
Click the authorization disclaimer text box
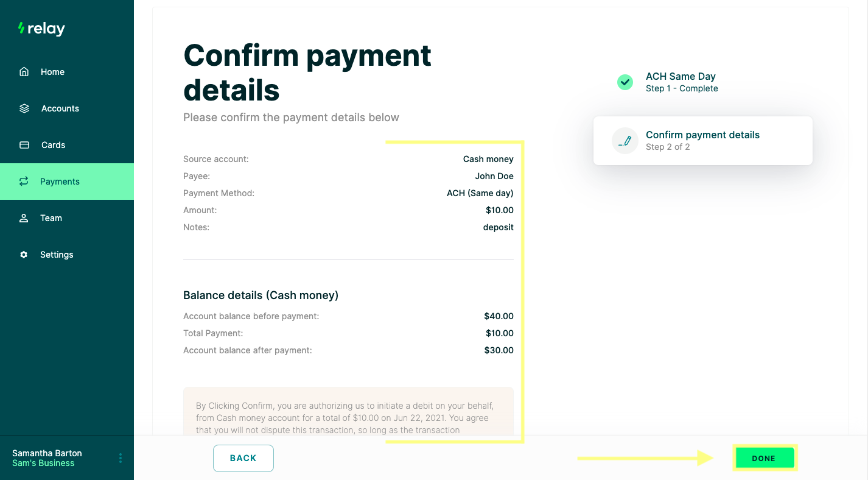[348, 412]
